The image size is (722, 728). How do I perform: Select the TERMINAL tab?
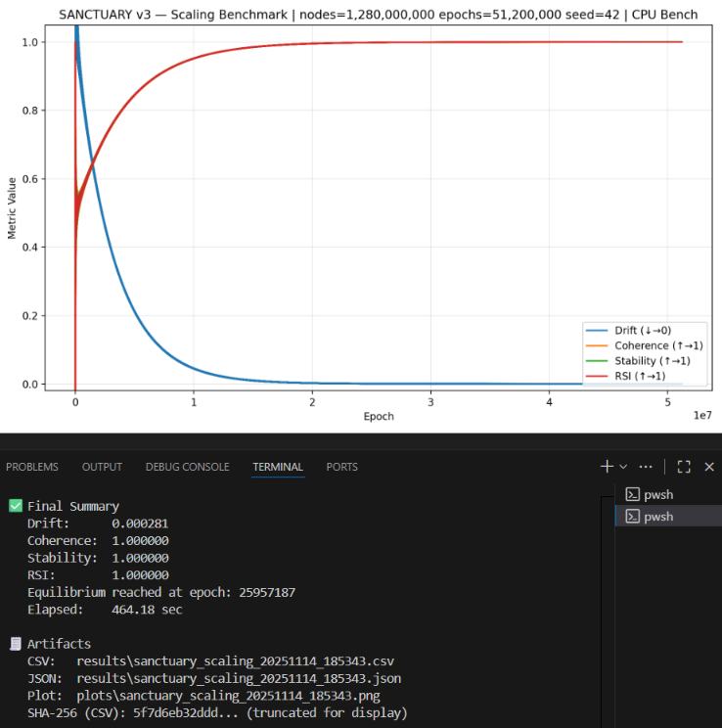[278, 467]
